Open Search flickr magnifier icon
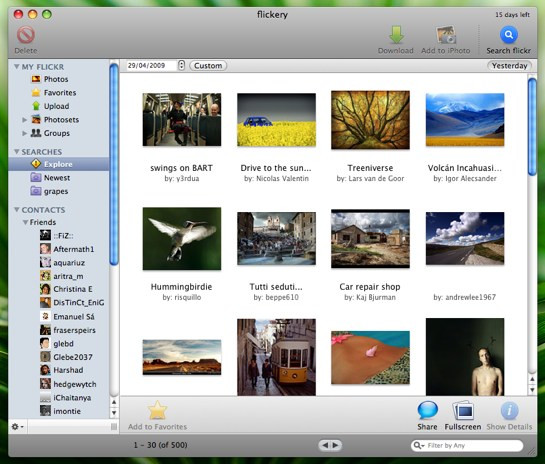 coord(509,35)
